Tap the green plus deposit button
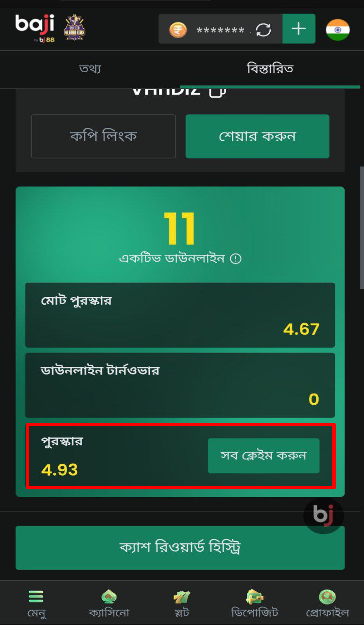Screen dimensions: 364x625 point(299,29)
